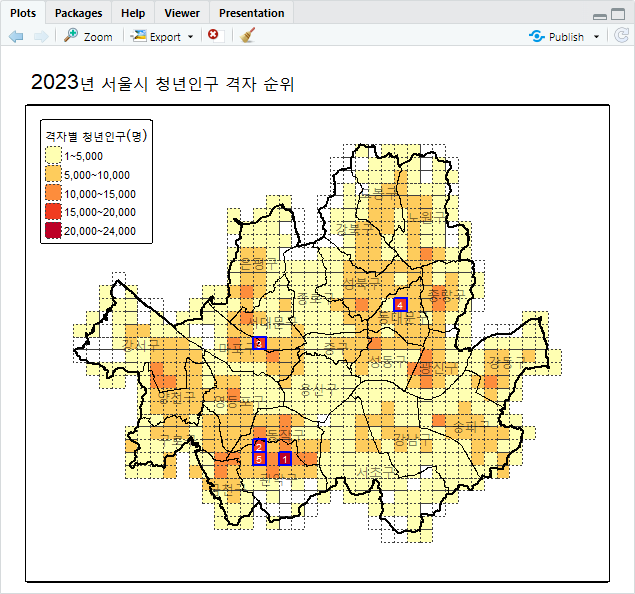
Task: Click the Export image icon
Action: [139, 36]
